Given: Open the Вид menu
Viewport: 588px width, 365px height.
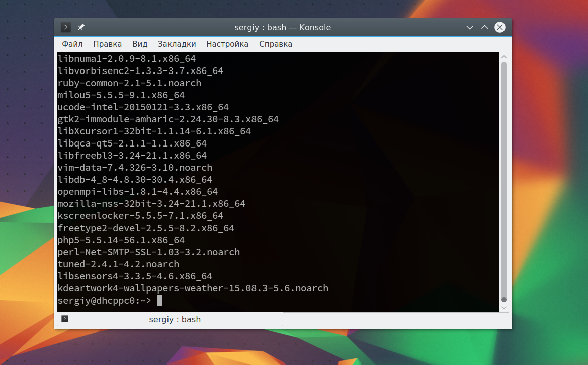Looking at the screenshot, I should coord(140,44).
